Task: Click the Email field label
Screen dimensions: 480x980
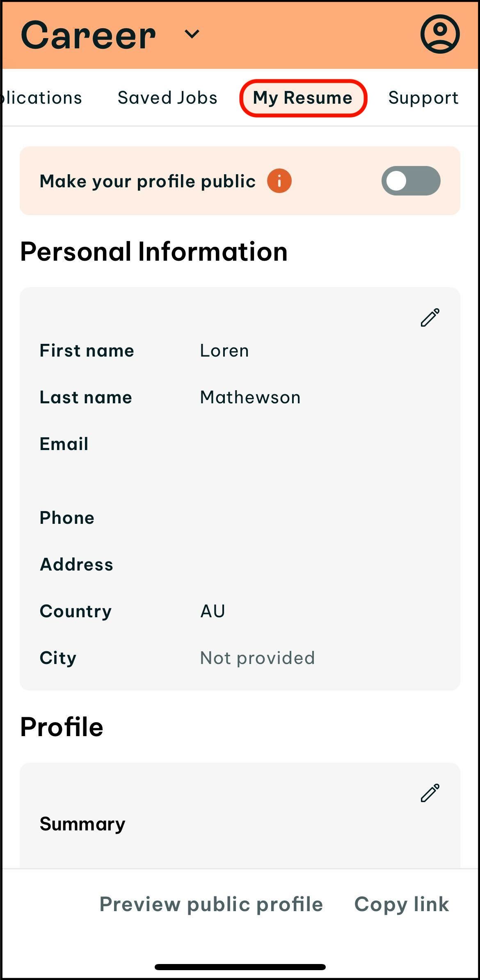Action: click(64, 444)
